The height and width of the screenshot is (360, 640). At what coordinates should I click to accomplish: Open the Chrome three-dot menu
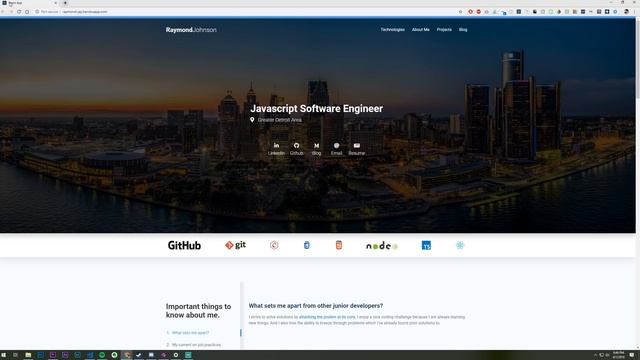(635, 12)
